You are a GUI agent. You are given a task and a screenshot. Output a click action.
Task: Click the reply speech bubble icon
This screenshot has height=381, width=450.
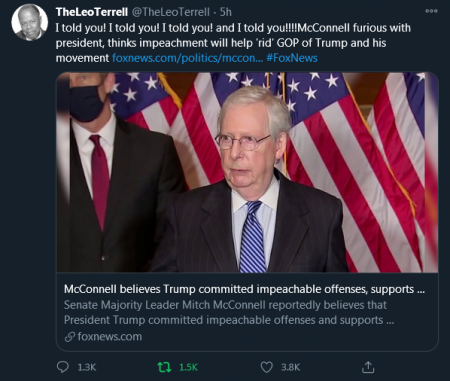63,367
